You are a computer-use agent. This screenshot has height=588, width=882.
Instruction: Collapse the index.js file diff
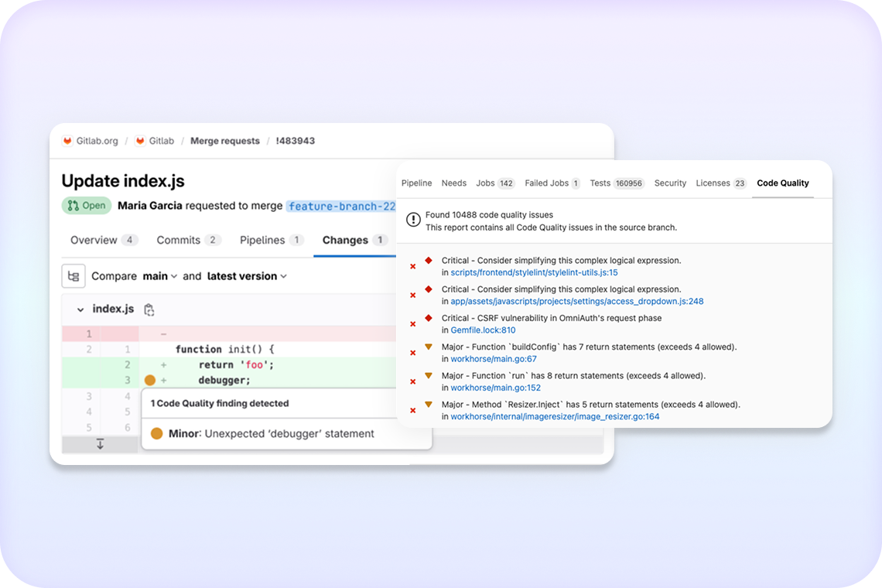coord(80,309)
